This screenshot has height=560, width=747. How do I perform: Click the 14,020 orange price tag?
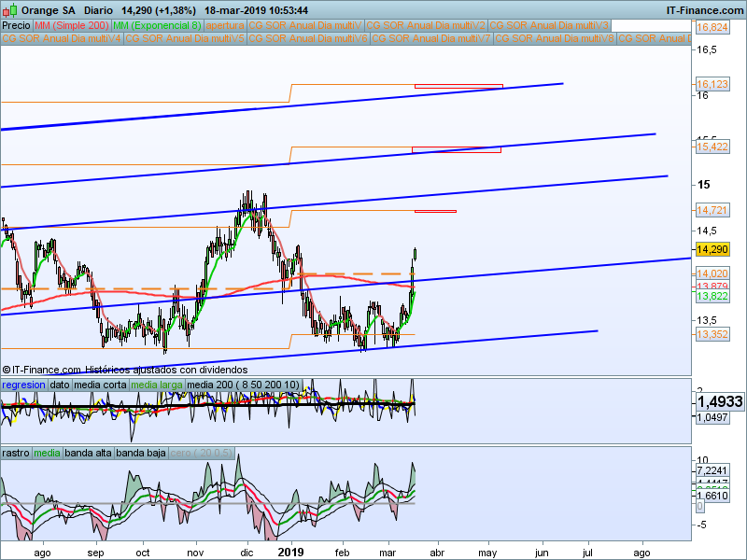pyautogui.click(x=712, y=273)
